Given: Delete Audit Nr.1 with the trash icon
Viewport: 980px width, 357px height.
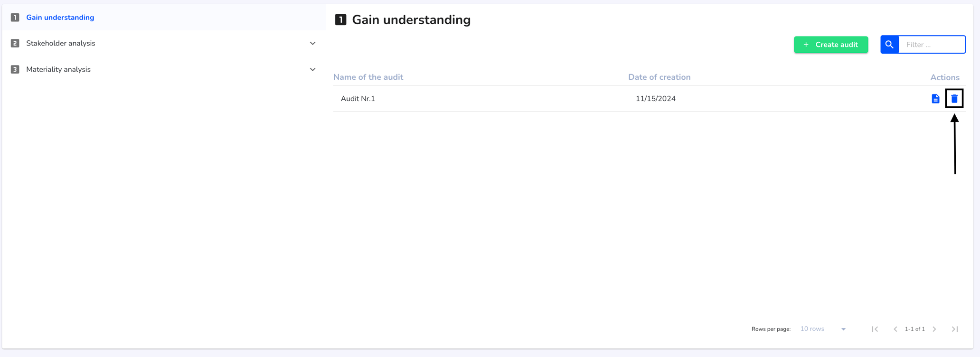Looking at the screenshot, I should point(954,99).
